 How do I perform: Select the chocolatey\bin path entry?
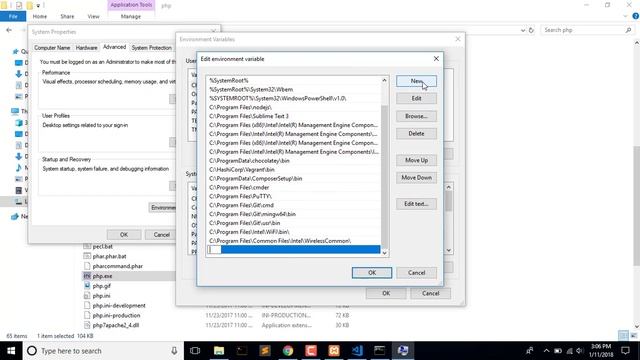(294, 161)
